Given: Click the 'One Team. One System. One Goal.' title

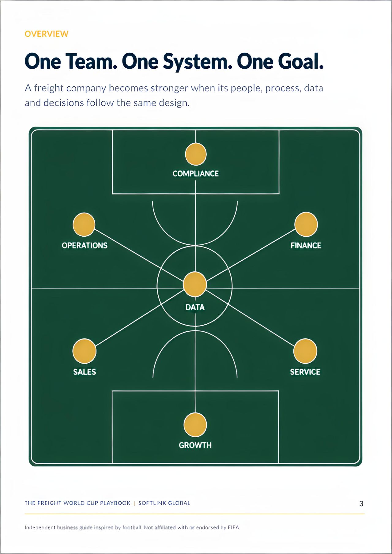Looking at the screenshot, I should point(174,62).
